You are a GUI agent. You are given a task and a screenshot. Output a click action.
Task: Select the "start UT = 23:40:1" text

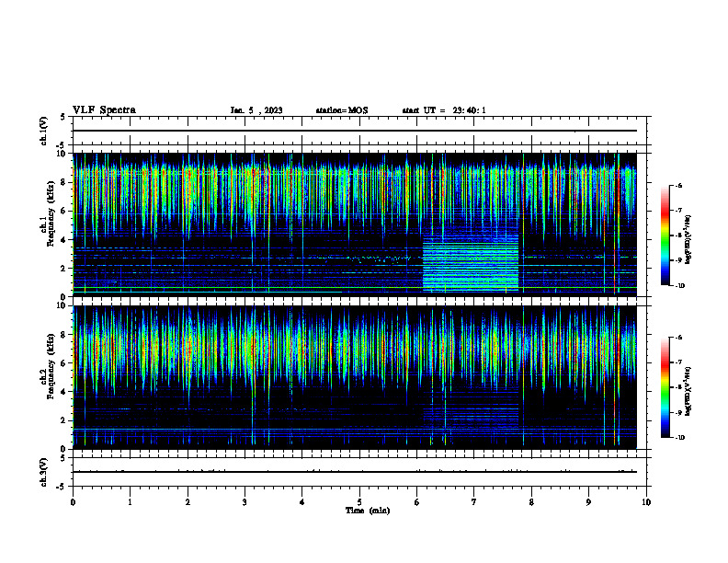point(444,110)
